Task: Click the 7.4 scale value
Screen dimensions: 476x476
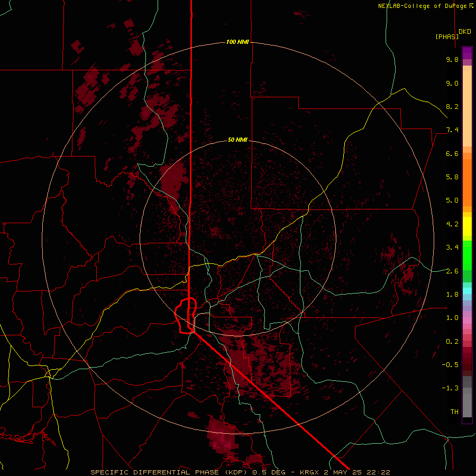Action: (x=452, y=130)
